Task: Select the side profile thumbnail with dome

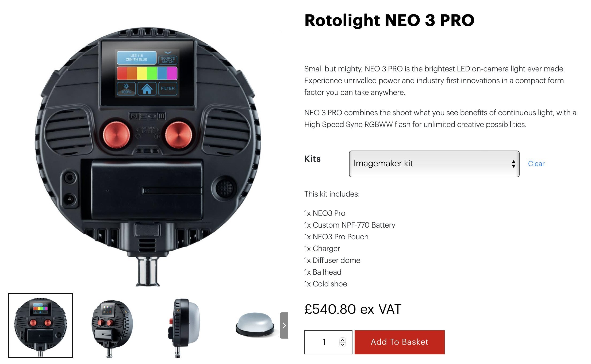Action: [185, 328]
